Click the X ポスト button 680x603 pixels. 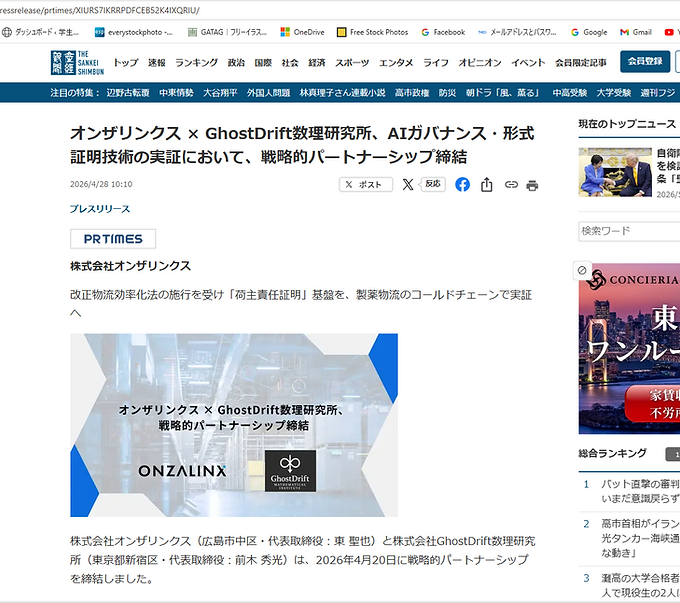(366, 185)
